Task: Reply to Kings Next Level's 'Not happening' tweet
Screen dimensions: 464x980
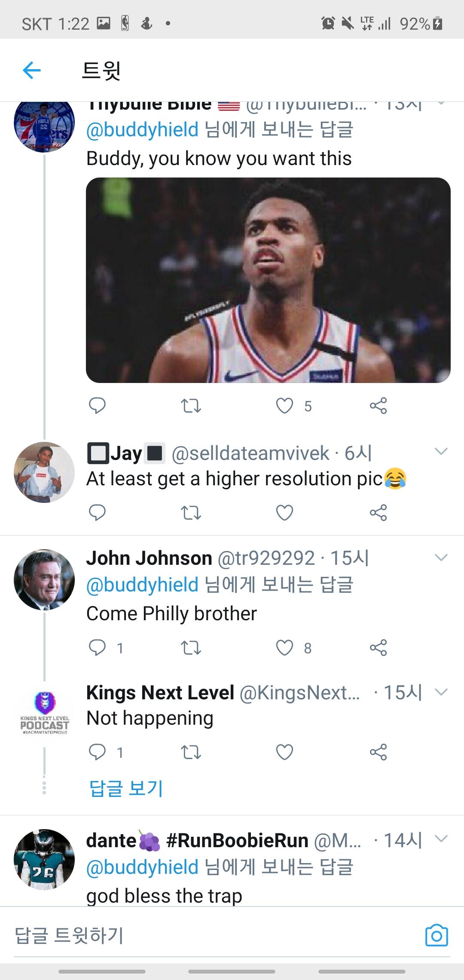Action: tap(97, 752)
